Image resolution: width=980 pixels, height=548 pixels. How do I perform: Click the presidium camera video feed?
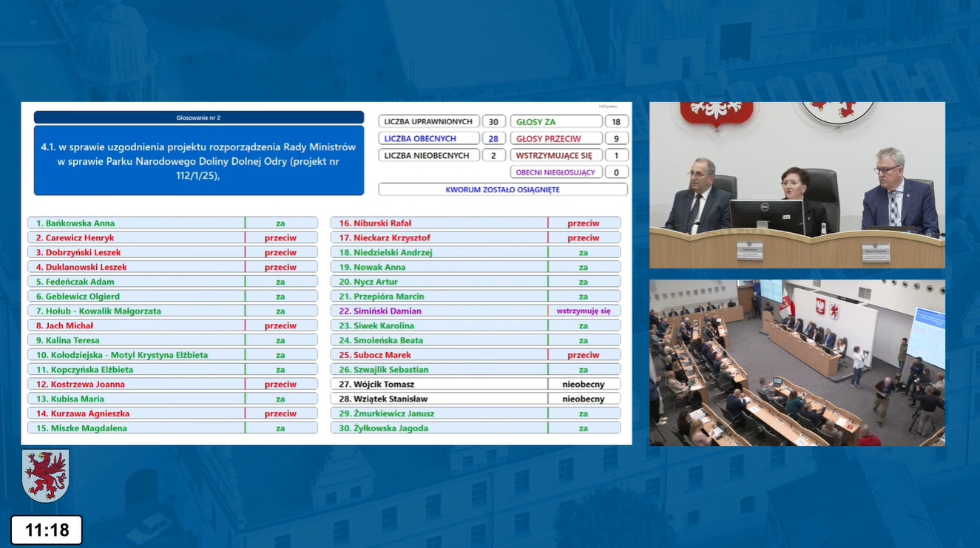[x=797, y=185]
